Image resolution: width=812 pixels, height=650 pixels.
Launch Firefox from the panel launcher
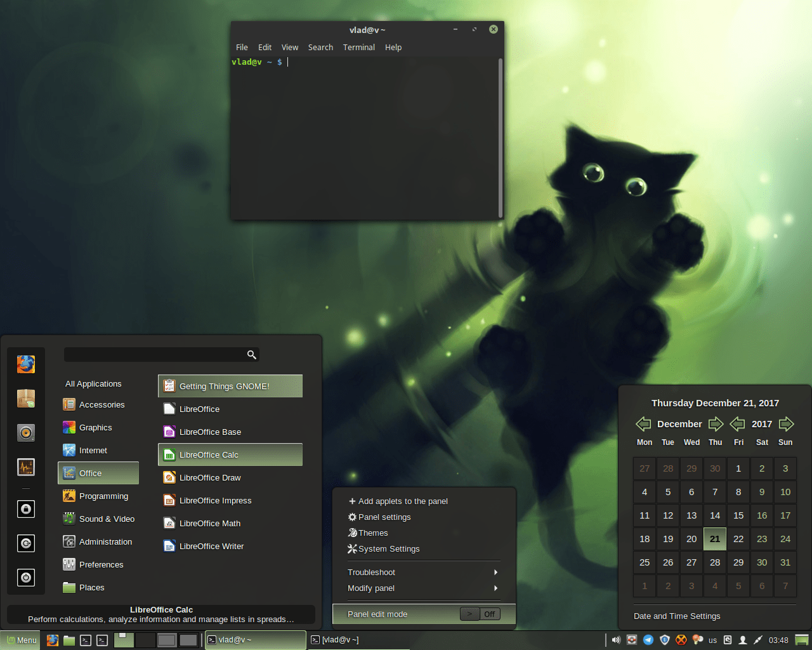53,640
